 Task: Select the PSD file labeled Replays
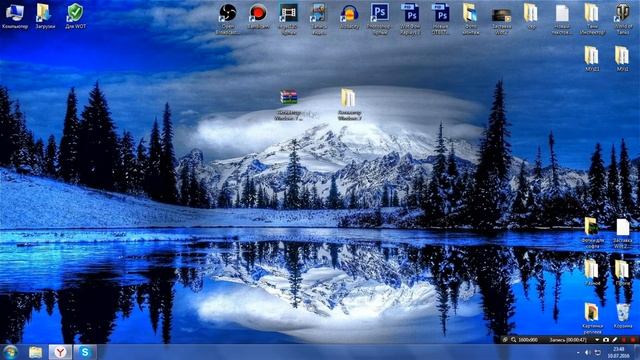410,19
